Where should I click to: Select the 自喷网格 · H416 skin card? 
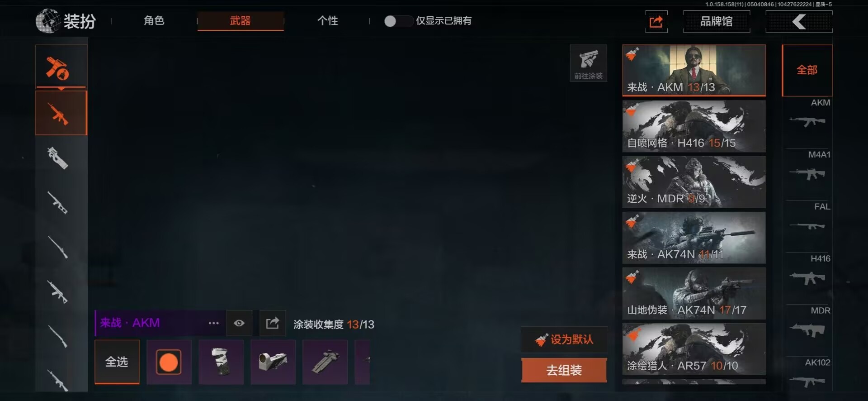click(x=693, y=126)
